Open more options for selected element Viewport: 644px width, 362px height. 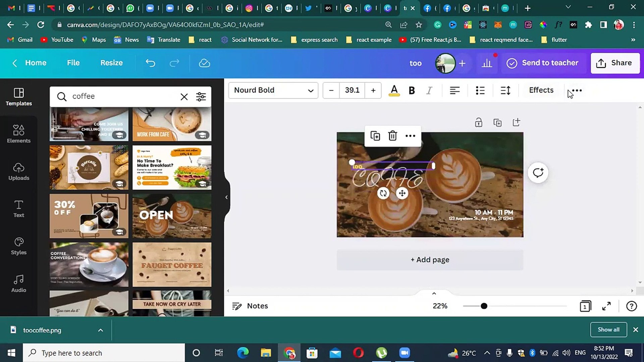(x=410, y=136)
